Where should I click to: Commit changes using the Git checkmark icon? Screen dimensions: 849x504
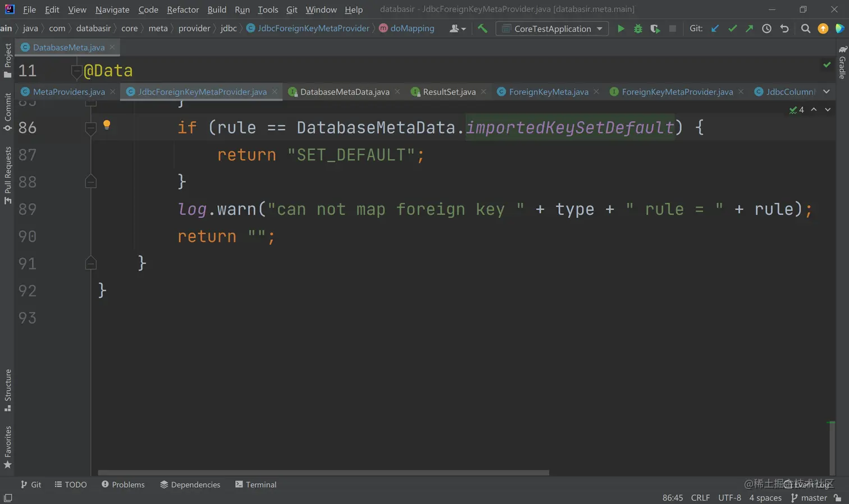tap(732, 29)
